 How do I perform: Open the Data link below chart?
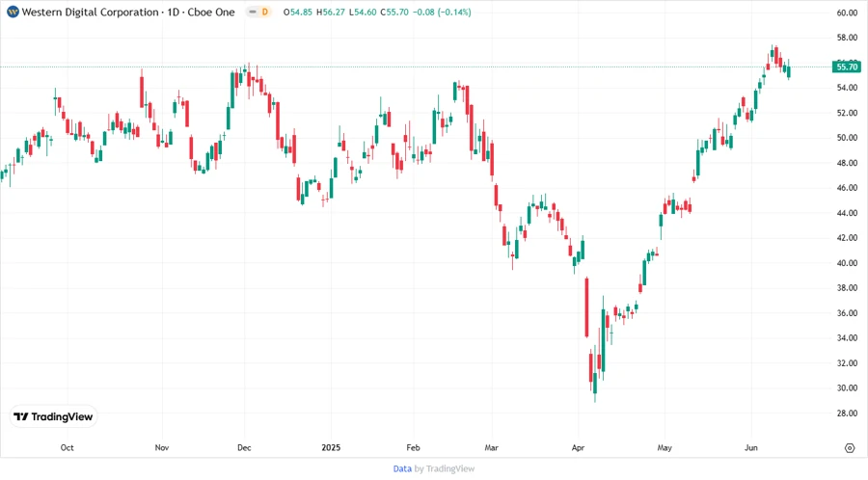point(402,468)
